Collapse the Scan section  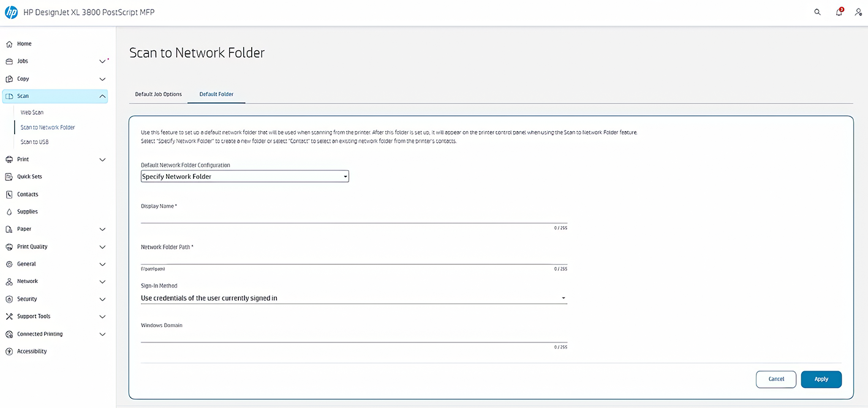pyautogui.click(x=102, y=96)
